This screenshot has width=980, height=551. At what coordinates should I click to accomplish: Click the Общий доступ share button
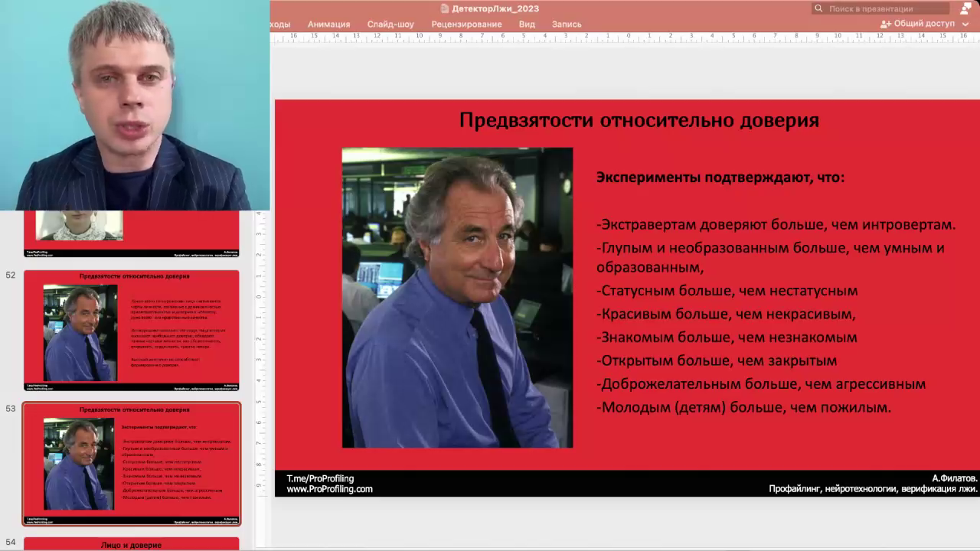(x=918, y=24)
